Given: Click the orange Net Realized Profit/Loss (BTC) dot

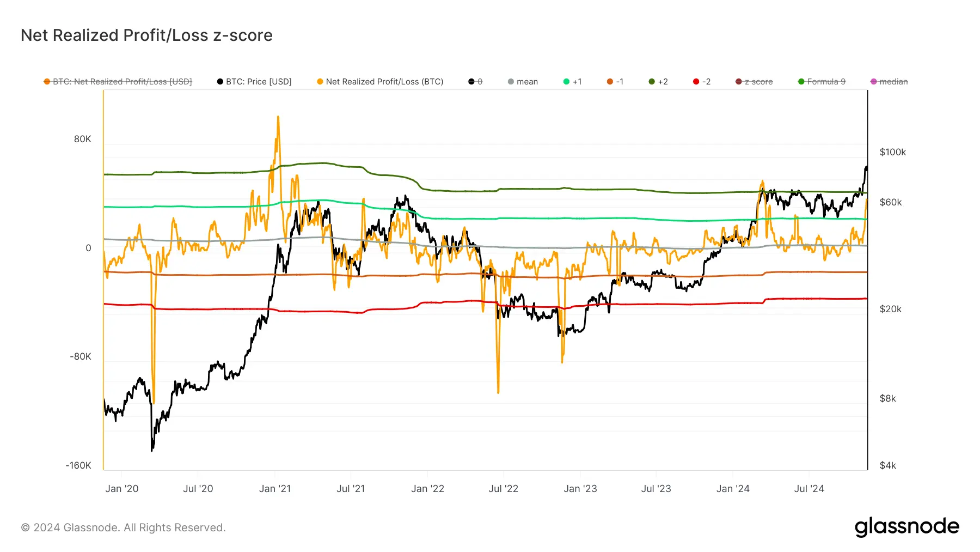Looking at the screenshot, I should coord(320,82).
